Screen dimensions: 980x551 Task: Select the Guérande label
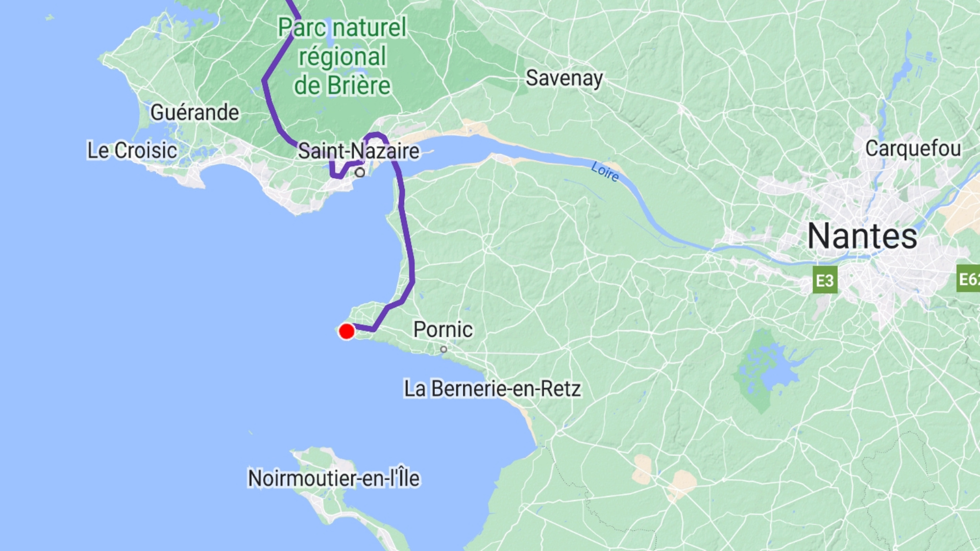tap(194, 112)
